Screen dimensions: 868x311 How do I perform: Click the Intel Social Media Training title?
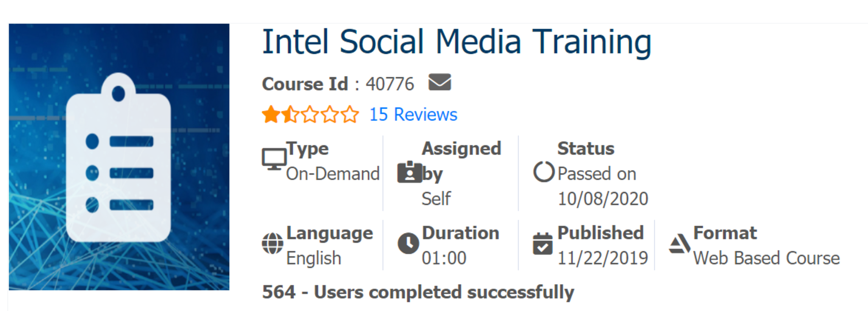pos(456,42)
